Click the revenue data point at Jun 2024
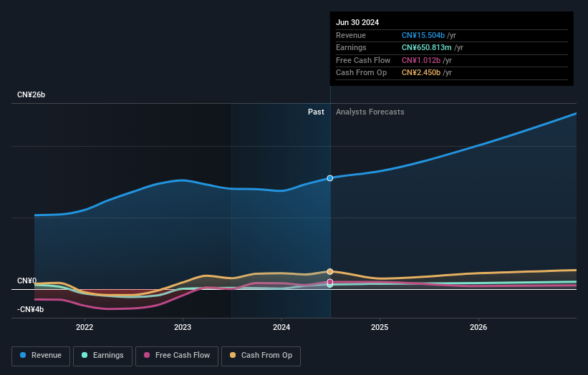Screen dimensions: 588x375 click(x=330, y=178)
